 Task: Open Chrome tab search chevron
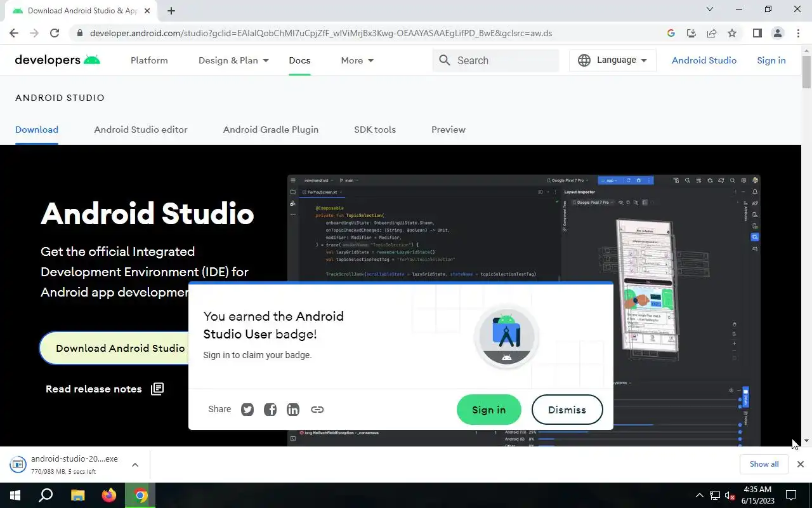[710, 9]
